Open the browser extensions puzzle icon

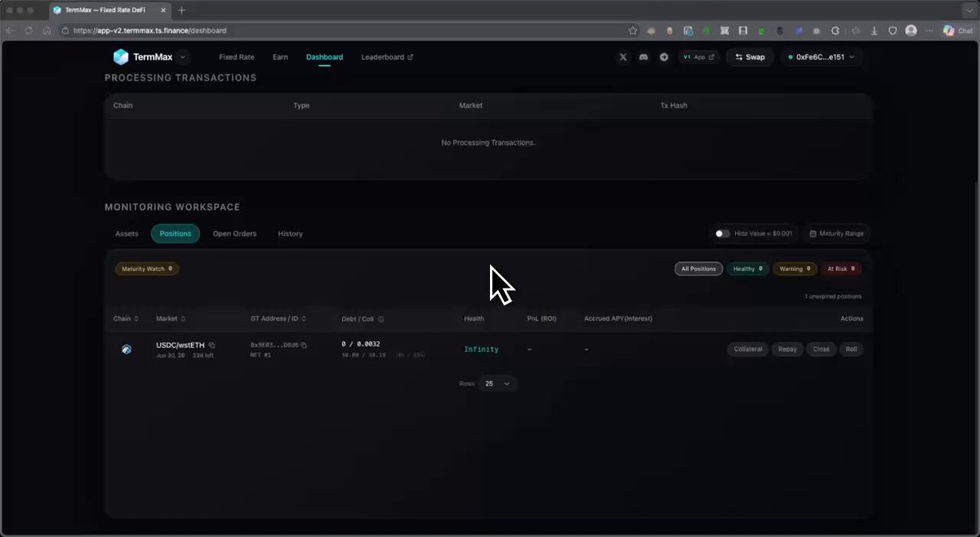click(835, 30)
